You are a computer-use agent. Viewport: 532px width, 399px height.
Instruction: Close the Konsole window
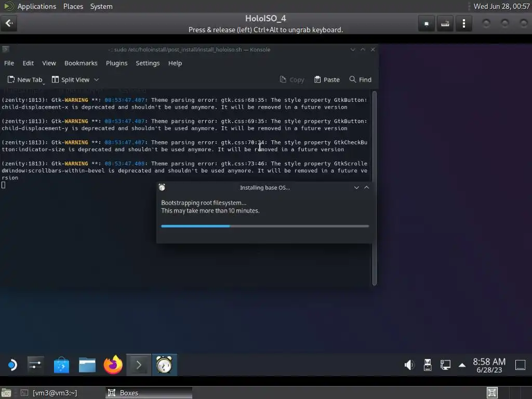click(373, 49)
